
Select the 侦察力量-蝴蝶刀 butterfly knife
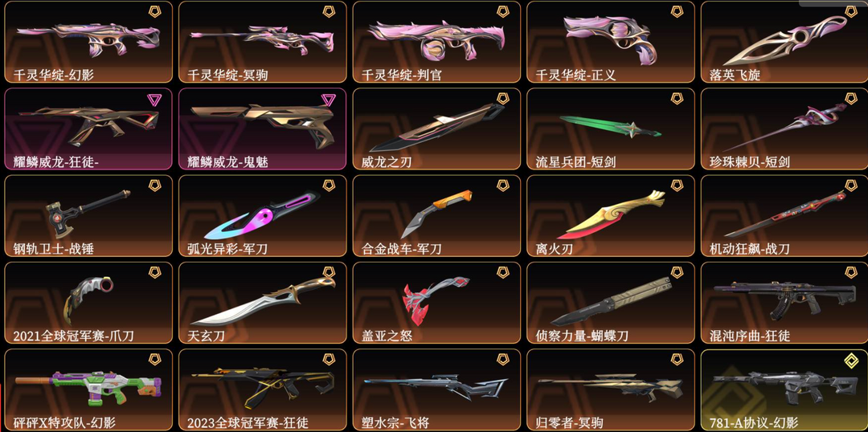[x=611, y=303]
